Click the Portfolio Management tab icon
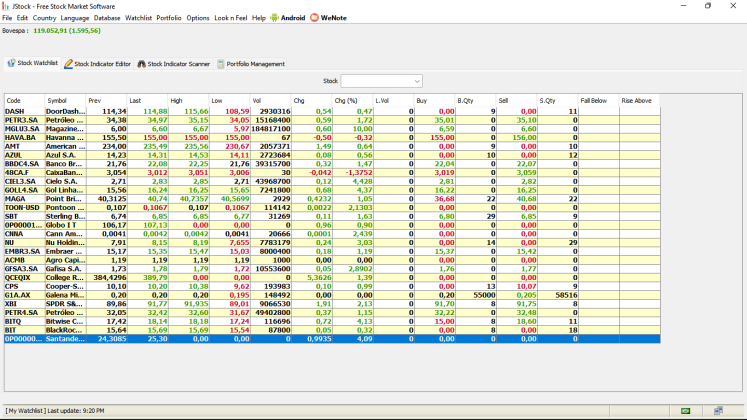 221,64
